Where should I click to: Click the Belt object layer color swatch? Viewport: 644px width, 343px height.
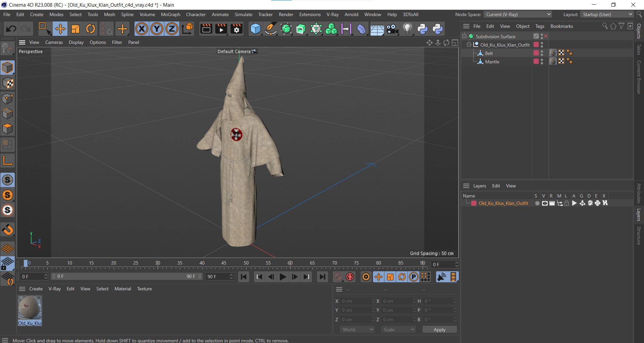coord(536,53)
